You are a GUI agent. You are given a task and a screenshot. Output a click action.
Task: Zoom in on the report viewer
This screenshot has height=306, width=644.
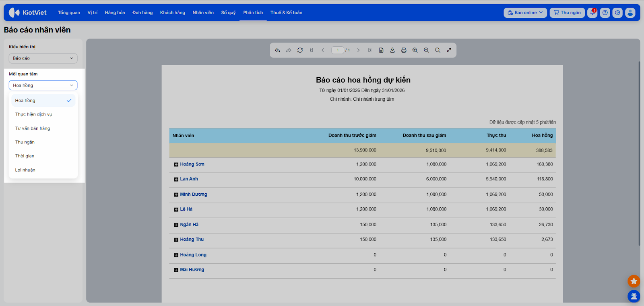(x=415, y=50)
